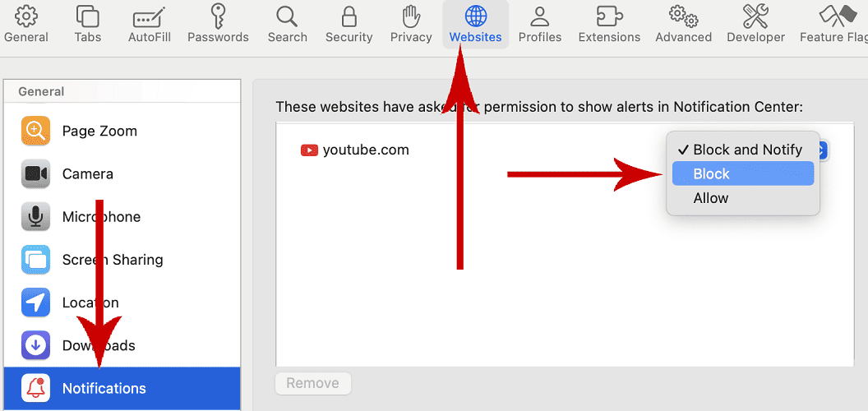This screenshot has width=868, height=411.
Task: Open Passwords key icon pane
Action: point(218,24)
